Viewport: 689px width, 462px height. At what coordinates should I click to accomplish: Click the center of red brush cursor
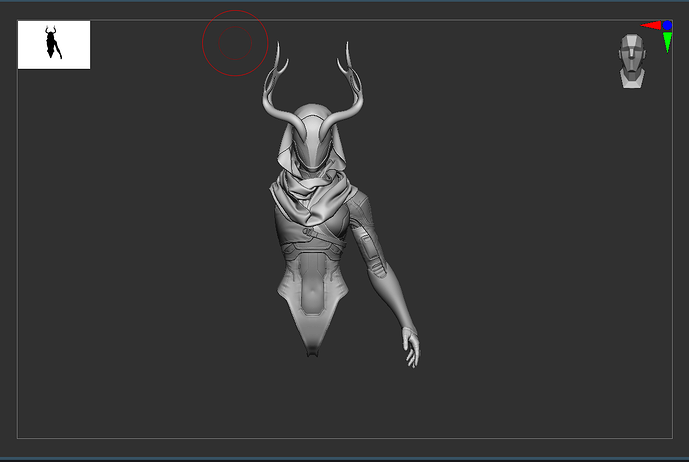coord(235,43)
